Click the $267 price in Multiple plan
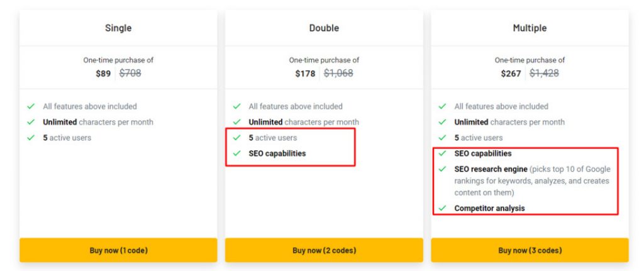644x271 pixels. (x=511, y=74)
